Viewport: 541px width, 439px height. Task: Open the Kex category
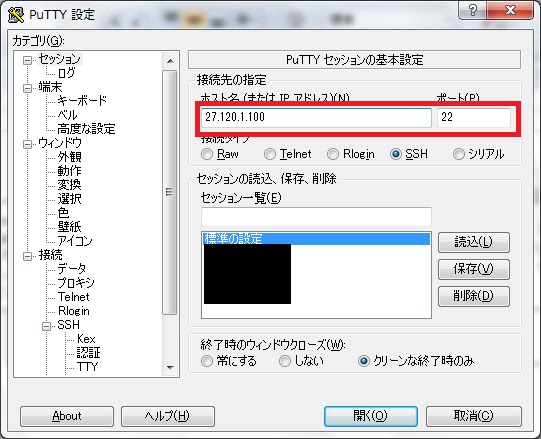tap(86, 339)
